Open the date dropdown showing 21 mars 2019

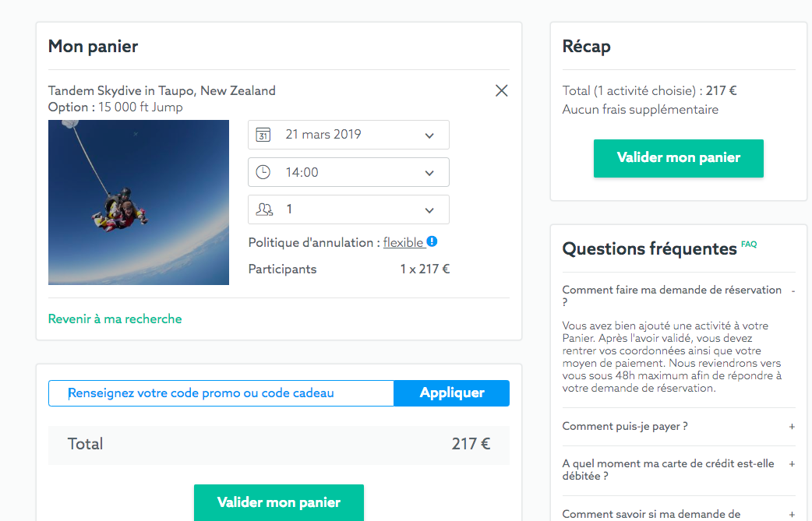[348, 135]
